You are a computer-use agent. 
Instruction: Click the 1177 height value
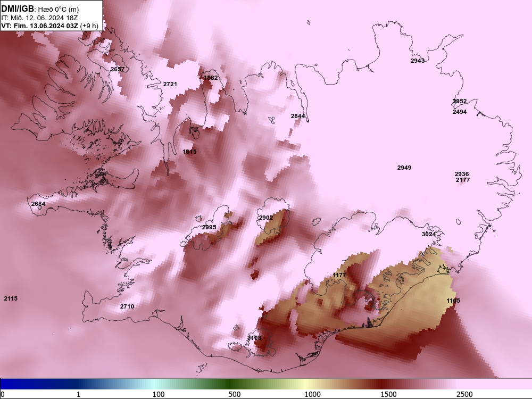tap(339, 275)
